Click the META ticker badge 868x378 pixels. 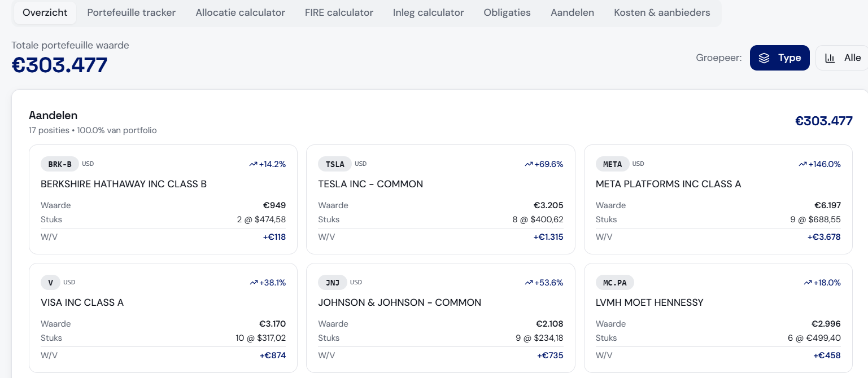point(612,164)
